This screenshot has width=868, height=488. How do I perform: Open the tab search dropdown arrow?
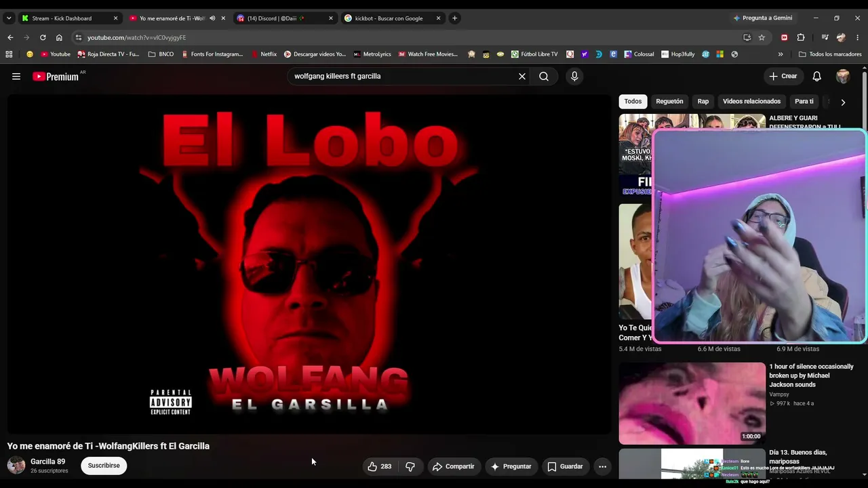pos(9,18)
